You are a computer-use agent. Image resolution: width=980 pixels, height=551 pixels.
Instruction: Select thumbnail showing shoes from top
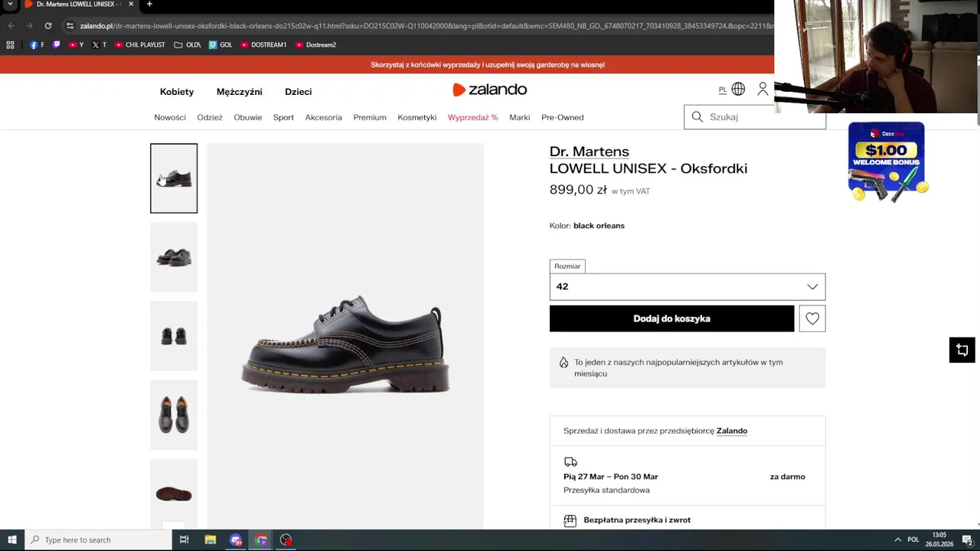[x=174, y=415]
